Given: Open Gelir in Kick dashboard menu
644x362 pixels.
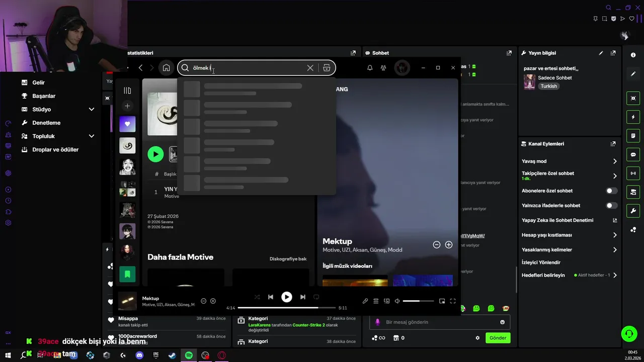Looking at the screenshot, I should [38, 82].
